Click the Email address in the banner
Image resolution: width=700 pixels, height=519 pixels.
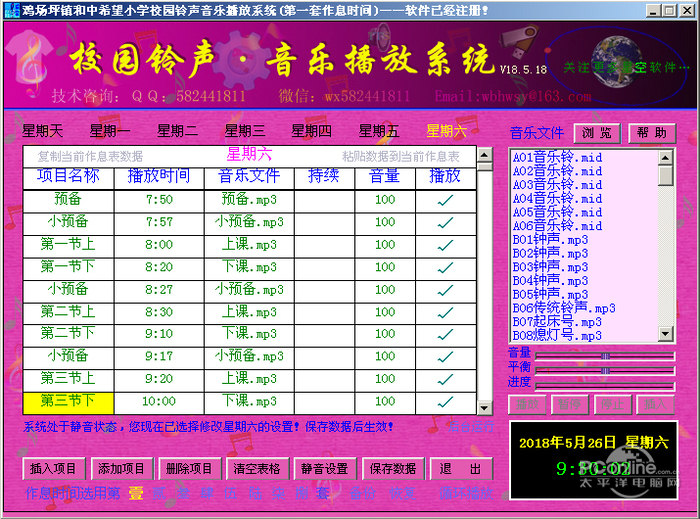(513, 96)
